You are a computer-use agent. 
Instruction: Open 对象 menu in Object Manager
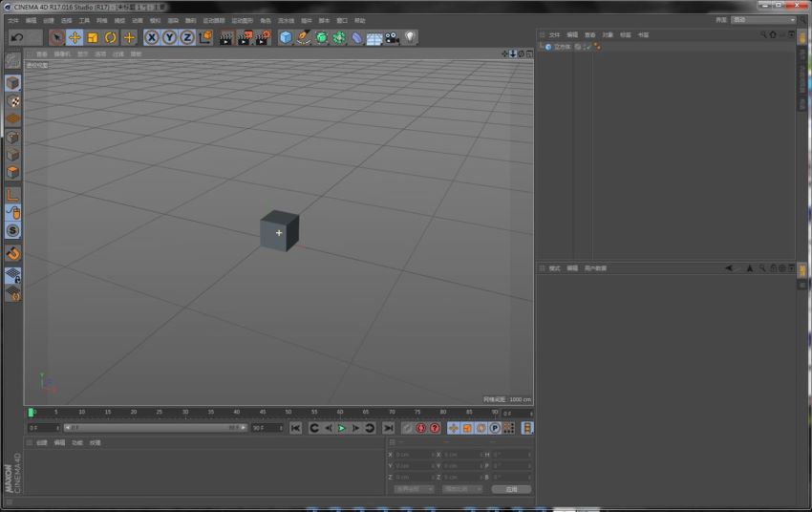608,35
